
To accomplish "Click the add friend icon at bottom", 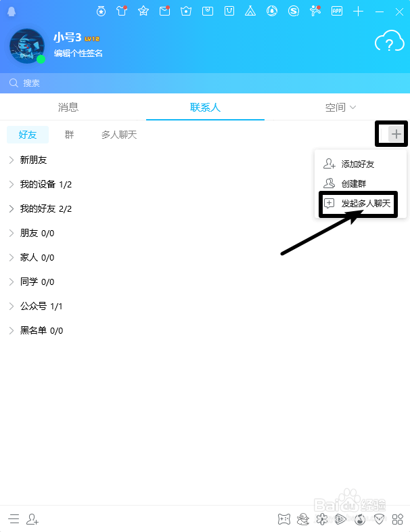I will click(32, 518).
